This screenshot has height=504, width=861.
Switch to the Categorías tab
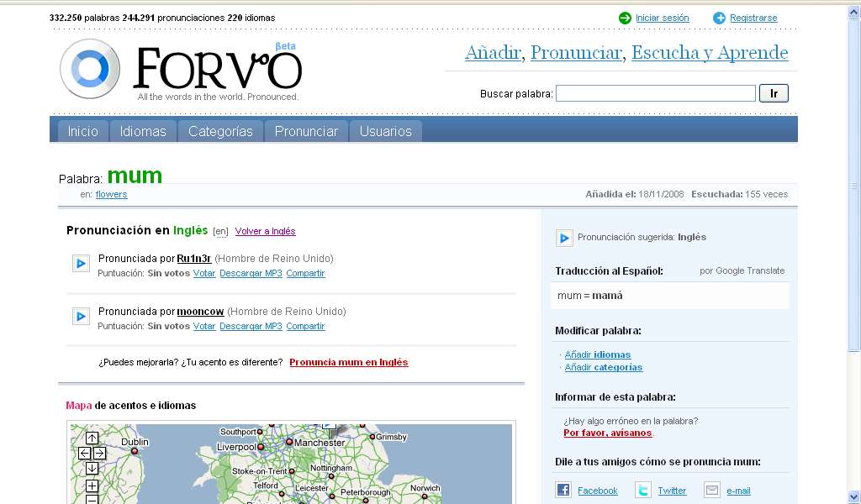coord(220,131)
